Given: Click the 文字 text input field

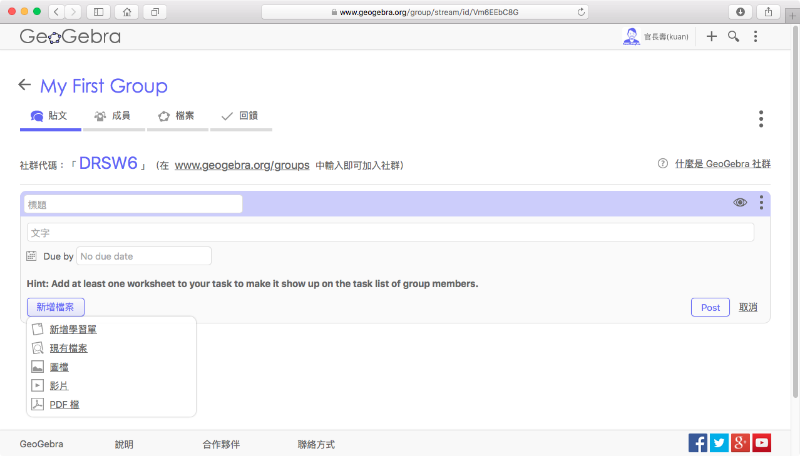Looking at the screenshot, I should pyautogui.click(x=390, y=233).
